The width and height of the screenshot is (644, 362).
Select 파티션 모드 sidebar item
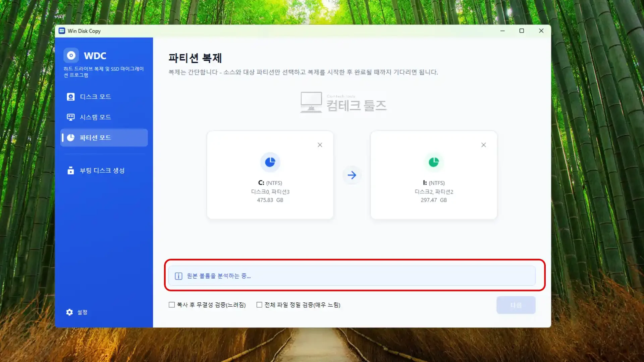[104, 138]
